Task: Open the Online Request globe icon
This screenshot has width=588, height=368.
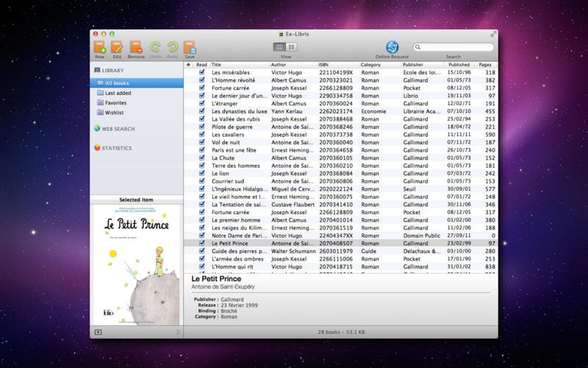Action: (392, 47)
